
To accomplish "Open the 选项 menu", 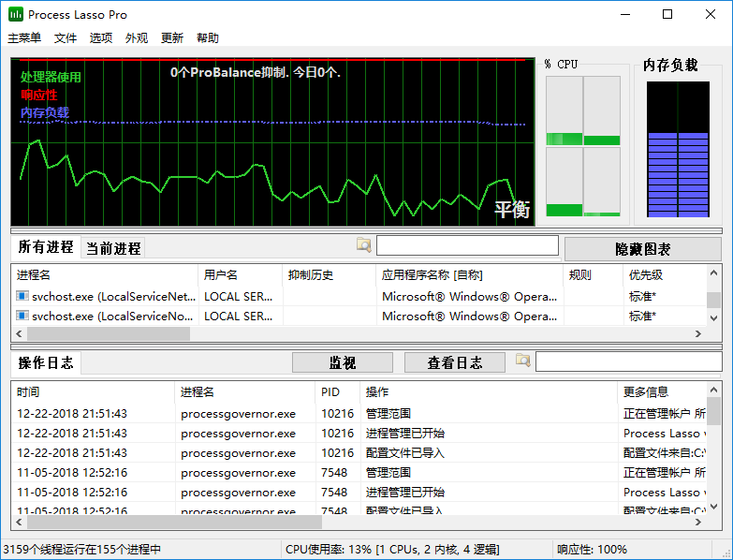I will (x=101, y=37).
